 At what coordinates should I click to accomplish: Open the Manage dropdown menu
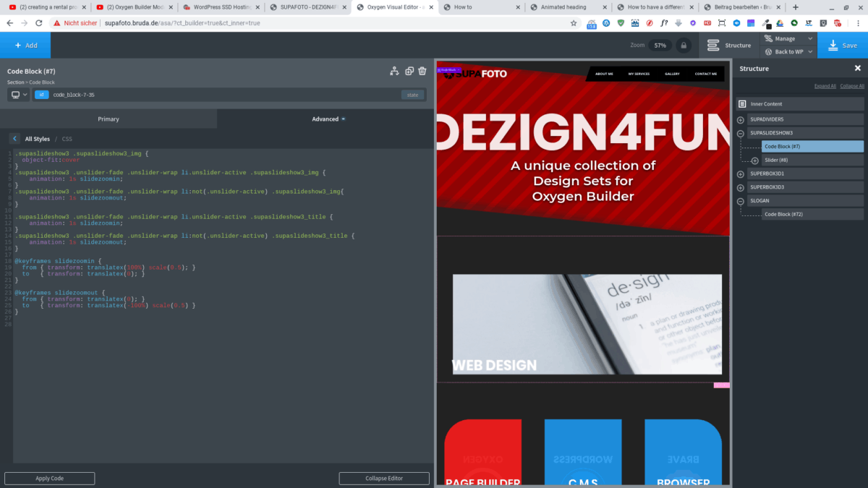[x=788, y=38]
